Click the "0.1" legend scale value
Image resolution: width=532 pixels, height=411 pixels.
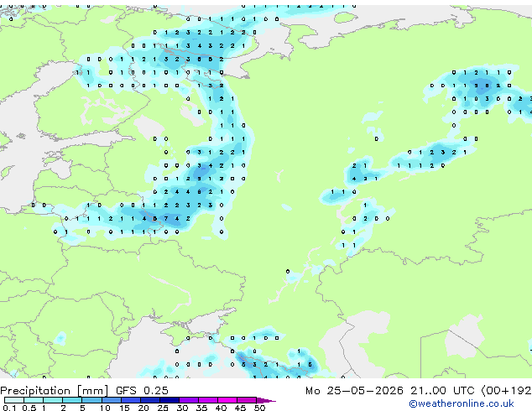click(x=9, y=408)
